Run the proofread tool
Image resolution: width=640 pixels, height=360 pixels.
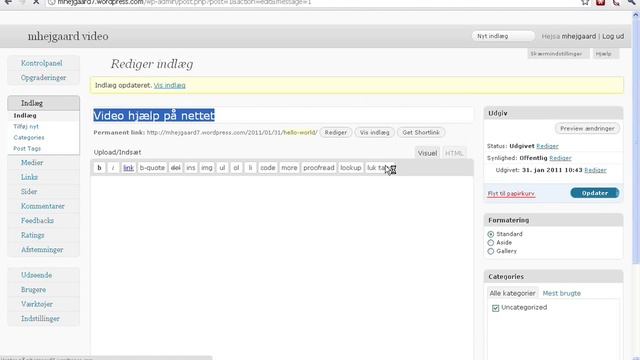coord(319,168)
